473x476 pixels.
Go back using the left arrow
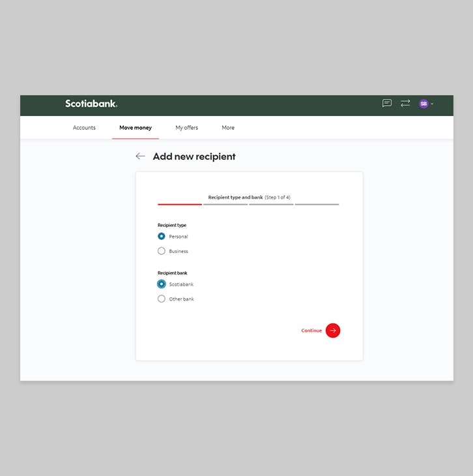[140, 156]
